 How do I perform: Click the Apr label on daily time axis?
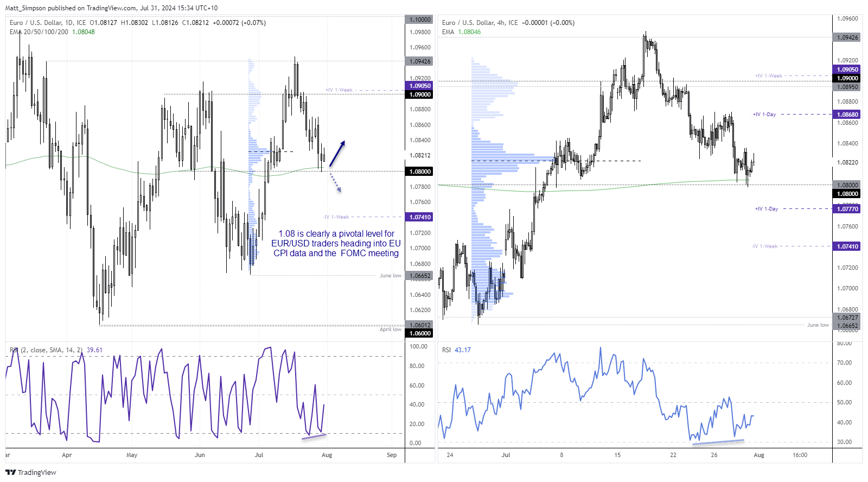pos(67,455)
